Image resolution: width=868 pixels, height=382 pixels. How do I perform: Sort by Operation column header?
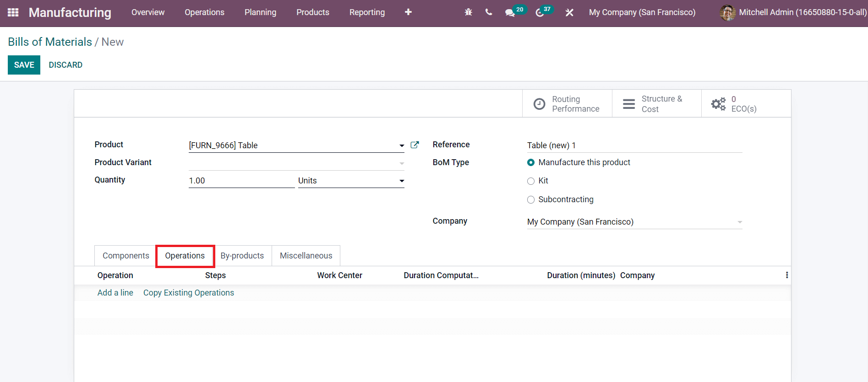tap(115, 275)
